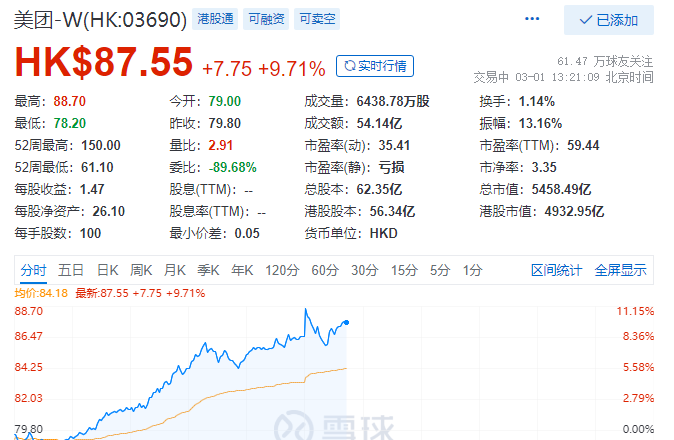The image size is (674, 440).
Task: Click the 实时行情 refresh button
Action: (375, 66)
